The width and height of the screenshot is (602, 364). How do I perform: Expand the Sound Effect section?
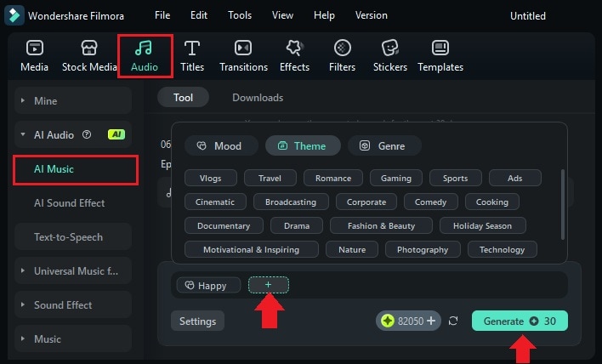(x=73, y=304)
